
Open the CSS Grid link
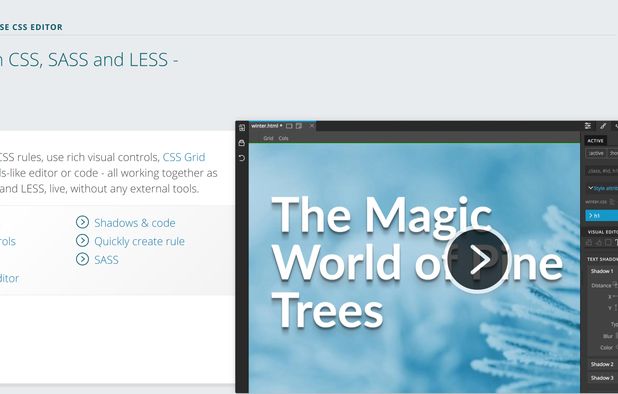(x=184, y=157)
